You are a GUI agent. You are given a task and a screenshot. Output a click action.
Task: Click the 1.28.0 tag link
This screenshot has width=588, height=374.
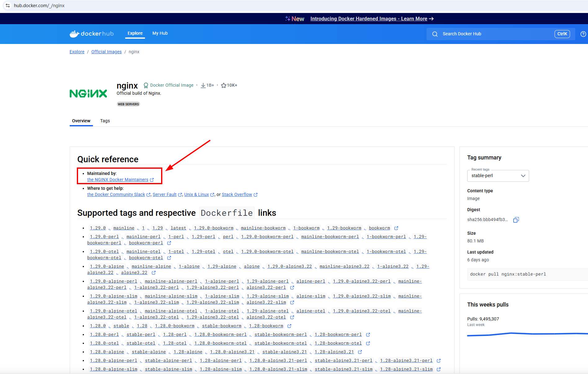pyautogui.click(x=98, y=326)
